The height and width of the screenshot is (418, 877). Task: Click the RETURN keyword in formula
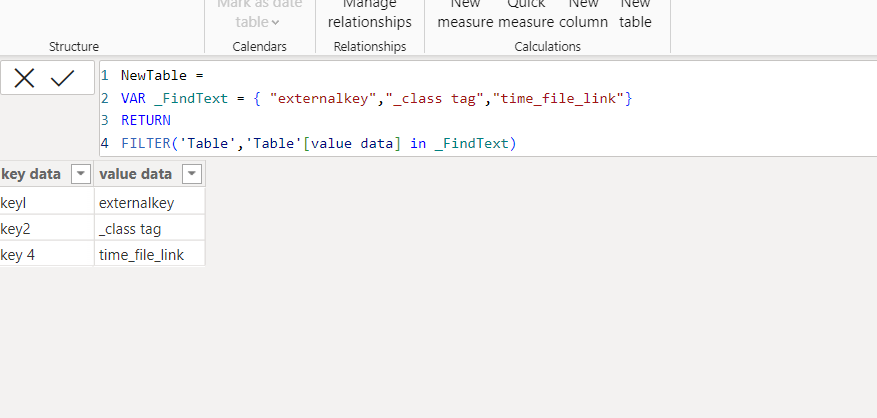[146, 120]
